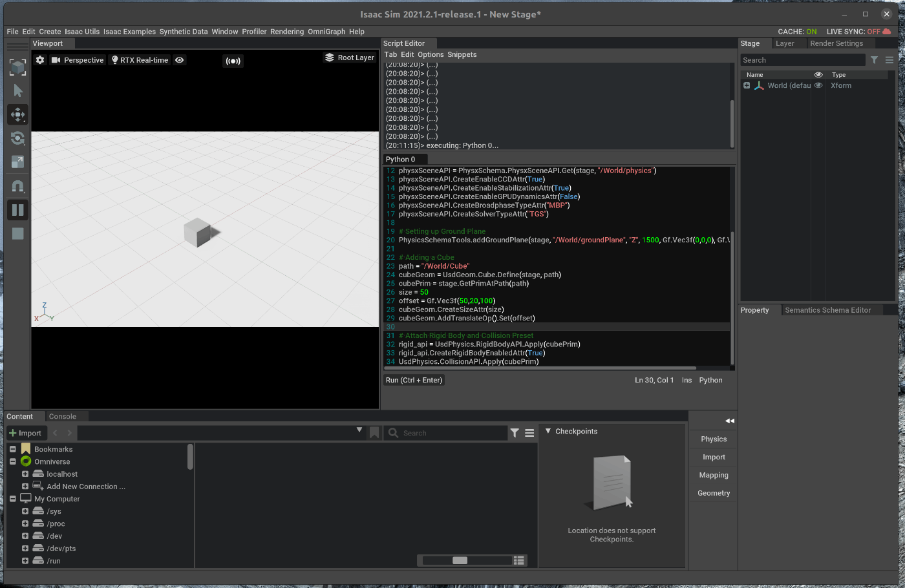Screen dimensions: 905x588
Task: Select the arrow select tool
Action: (17, 90)
